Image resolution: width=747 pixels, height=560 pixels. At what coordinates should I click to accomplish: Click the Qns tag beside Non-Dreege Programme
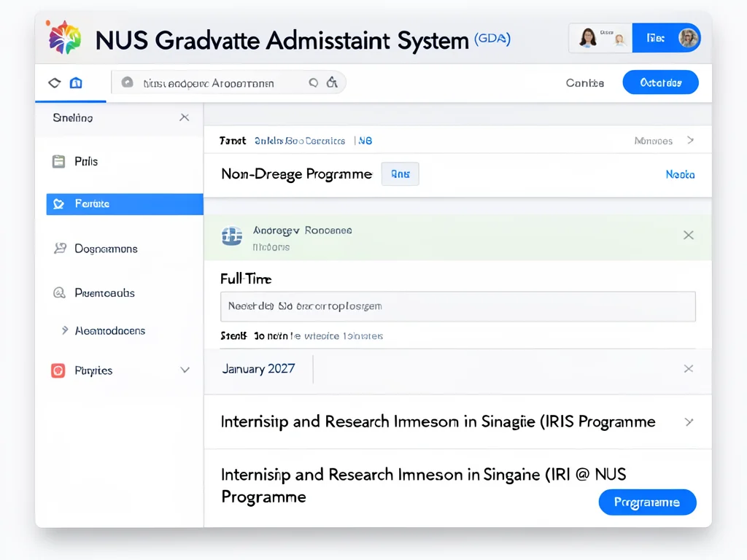(x=400, y=174)
